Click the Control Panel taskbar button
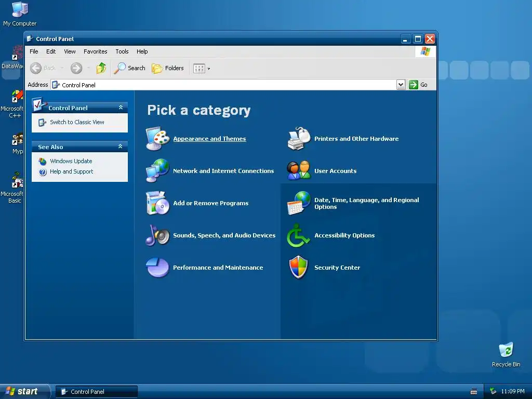 [97, 392]
